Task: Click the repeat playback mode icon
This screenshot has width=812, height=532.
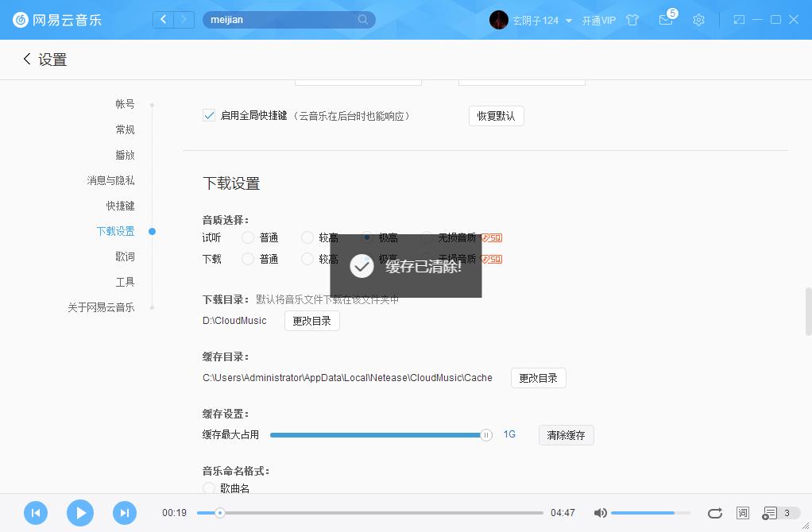Action: pos(714,513)
